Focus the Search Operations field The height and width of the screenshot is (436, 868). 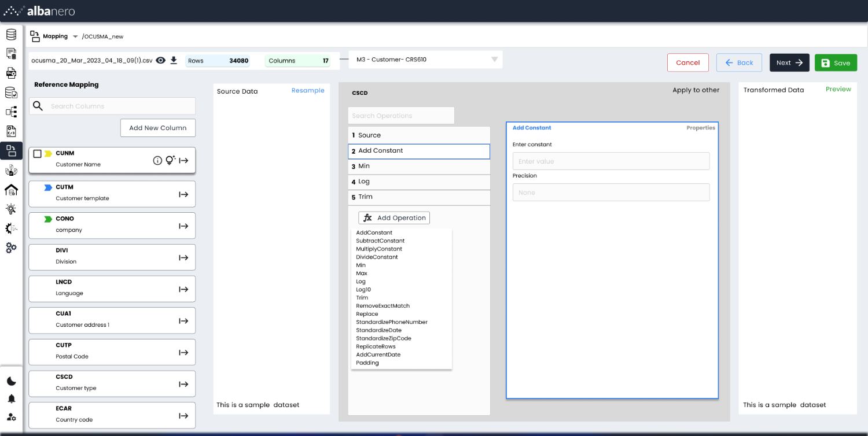pos(401,116)
